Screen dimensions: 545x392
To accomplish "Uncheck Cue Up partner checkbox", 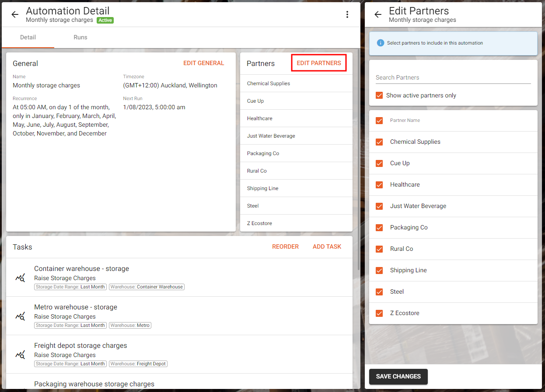I will pos(379,163).
